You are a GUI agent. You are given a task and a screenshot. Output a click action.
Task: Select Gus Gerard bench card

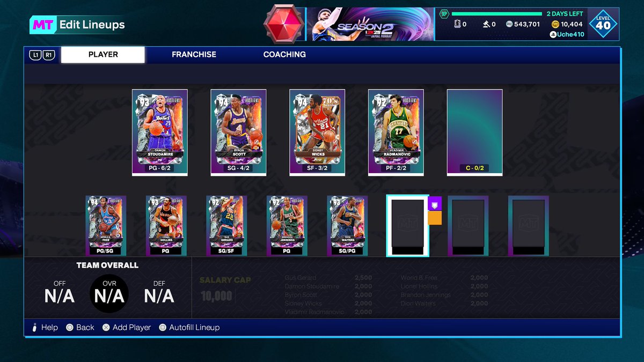227,226
